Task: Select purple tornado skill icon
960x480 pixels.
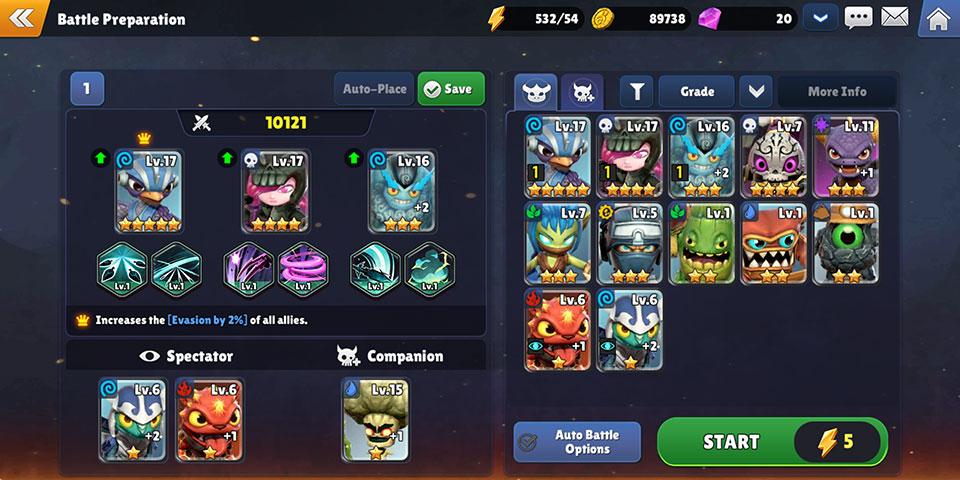Action: coord(303,270)
